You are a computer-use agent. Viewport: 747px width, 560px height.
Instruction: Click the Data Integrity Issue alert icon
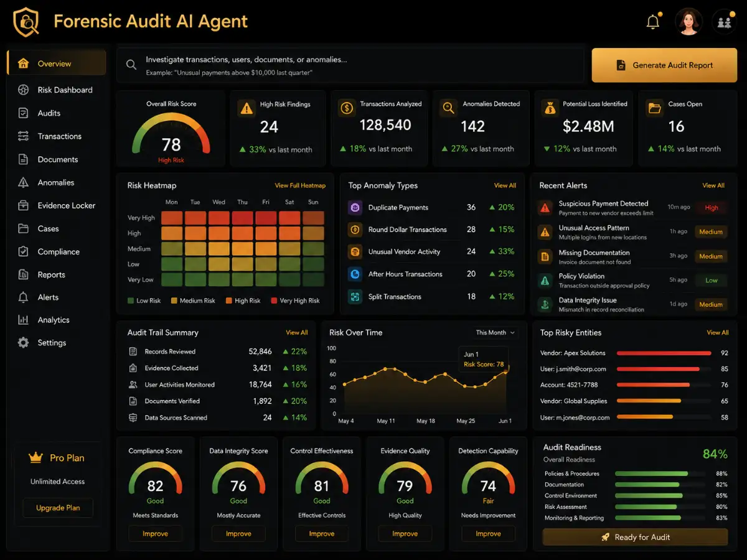(x=545, y=304)
